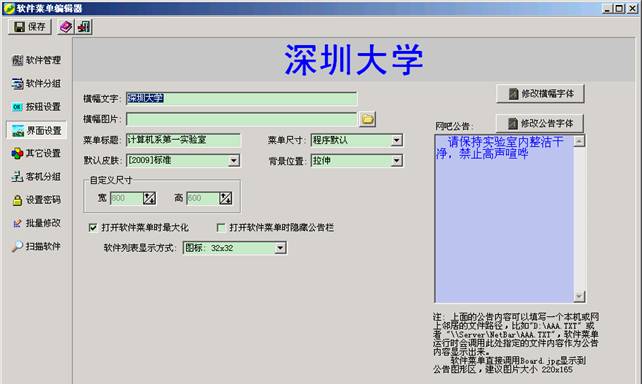
Task: Open the 软件列表显示方式 dropdown
Action: (x=280, y=248)
